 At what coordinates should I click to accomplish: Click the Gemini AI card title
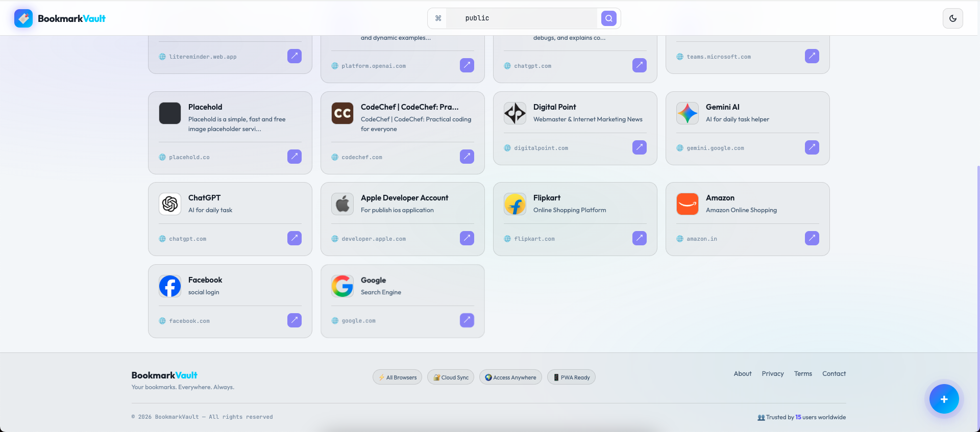click(723, 107)
